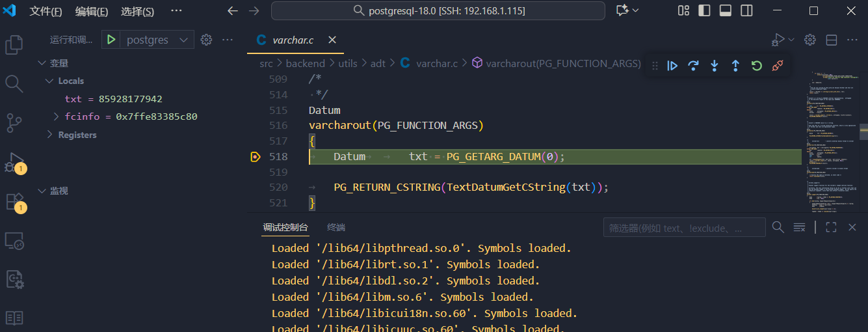Toggle the primary side bar layout button
This screenshot has height=332, width=868.
[704, 10]
